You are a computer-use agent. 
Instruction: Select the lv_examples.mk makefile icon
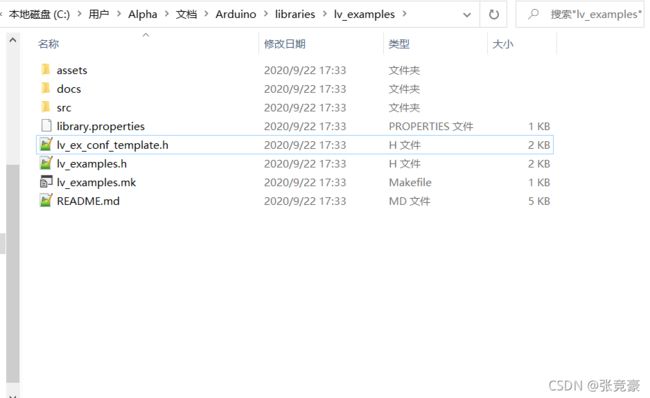click(x=46, y=182)
